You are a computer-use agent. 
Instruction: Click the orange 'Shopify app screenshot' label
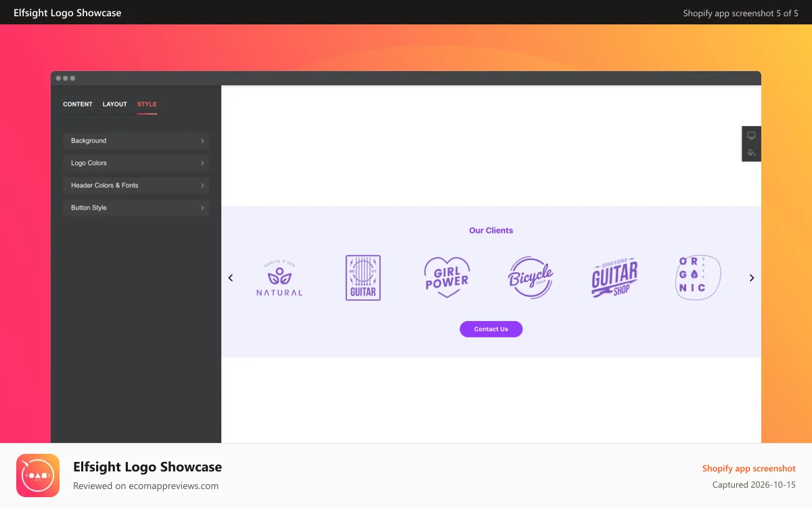[x=749, y=468]
